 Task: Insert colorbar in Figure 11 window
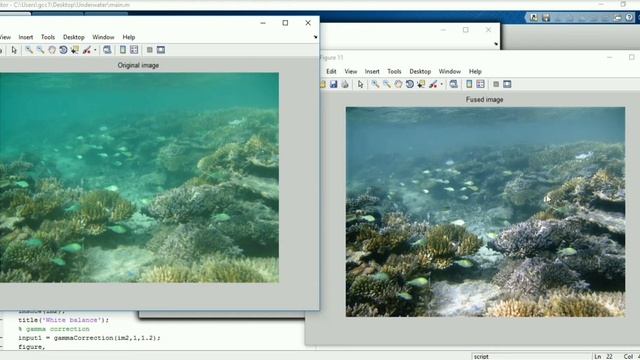point(469,84)
